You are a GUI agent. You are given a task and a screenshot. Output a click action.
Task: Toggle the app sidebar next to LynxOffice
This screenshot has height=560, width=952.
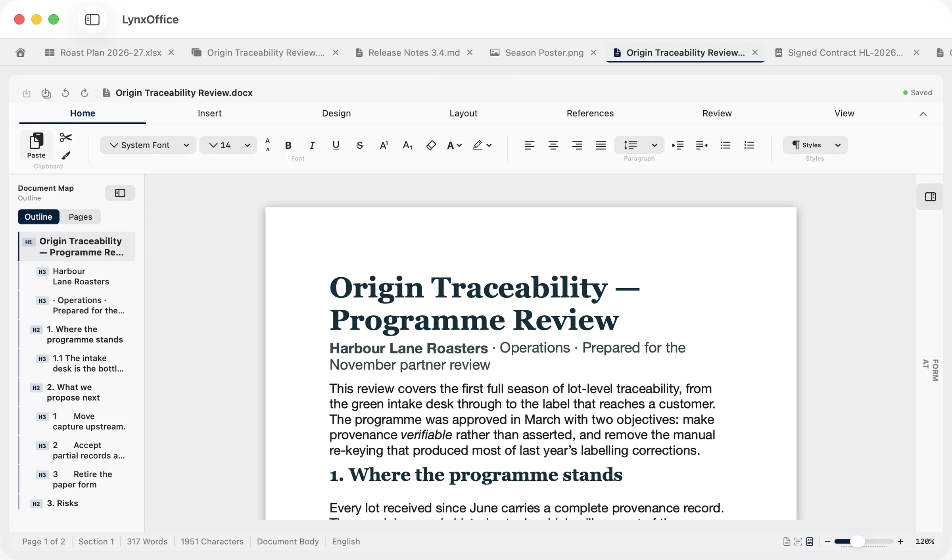(x=92, y=19)
